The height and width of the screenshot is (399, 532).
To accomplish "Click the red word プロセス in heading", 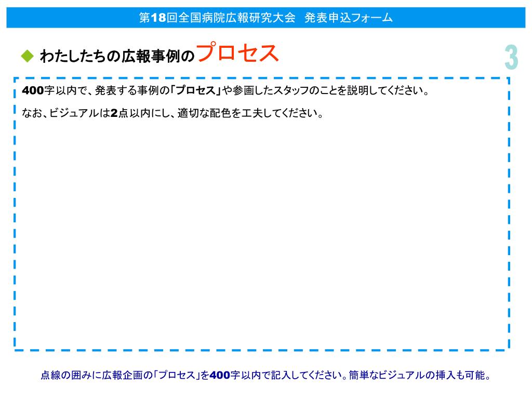I will tap(237, 52).
